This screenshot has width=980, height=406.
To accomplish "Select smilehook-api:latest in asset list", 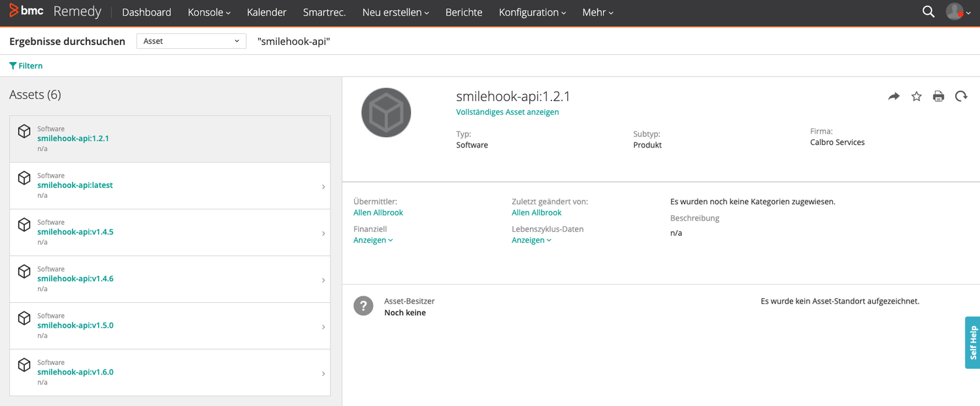I will coord(75,185).
